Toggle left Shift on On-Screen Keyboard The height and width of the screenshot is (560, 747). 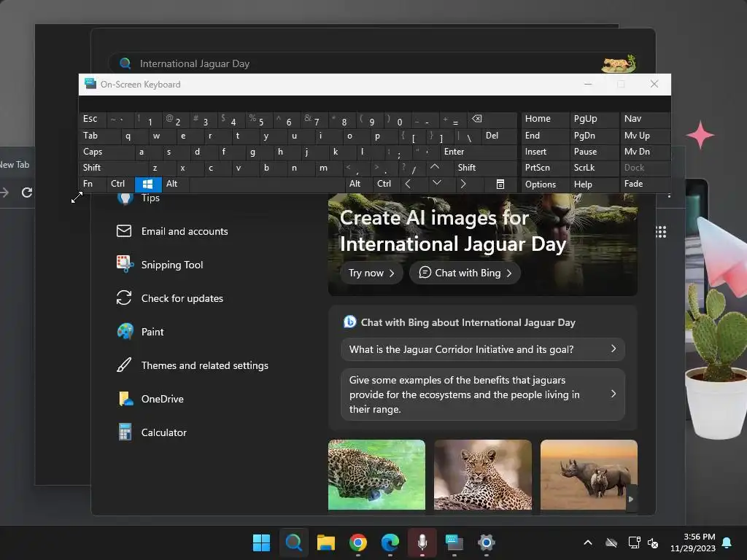113,168
